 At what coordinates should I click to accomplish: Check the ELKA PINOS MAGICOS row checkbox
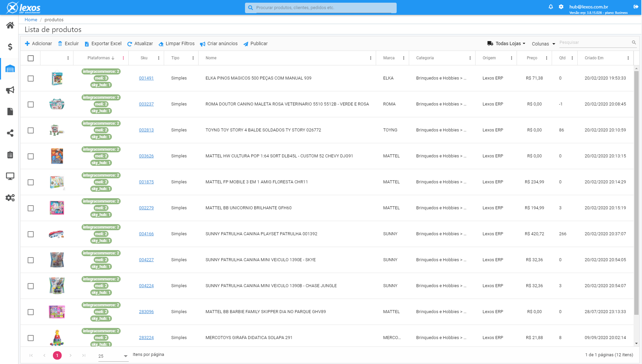click(x=31, y=79)
